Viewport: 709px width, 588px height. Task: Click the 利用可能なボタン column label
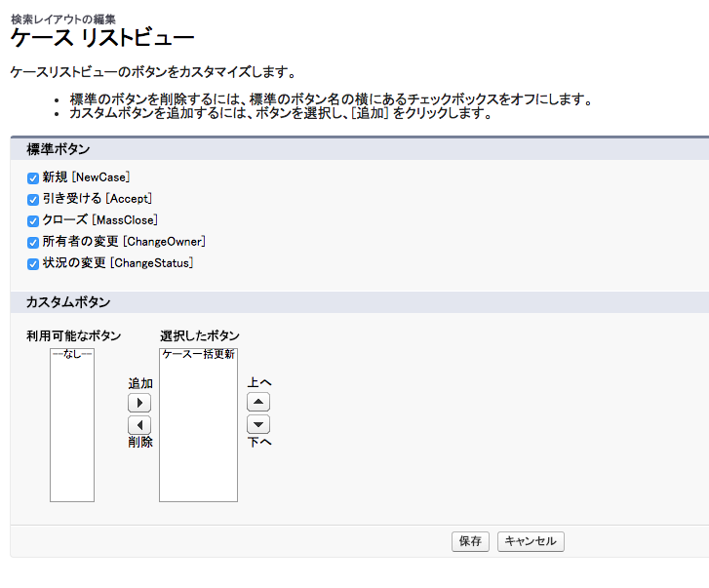[74, 335]
